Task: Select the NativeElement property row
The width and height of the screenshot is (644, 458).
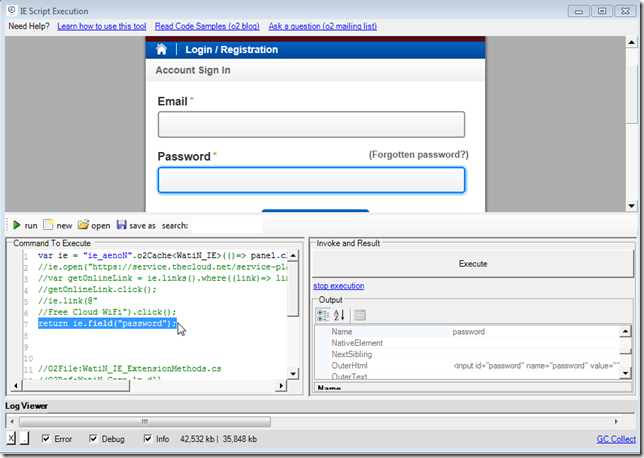Action: tap(467, 343)
